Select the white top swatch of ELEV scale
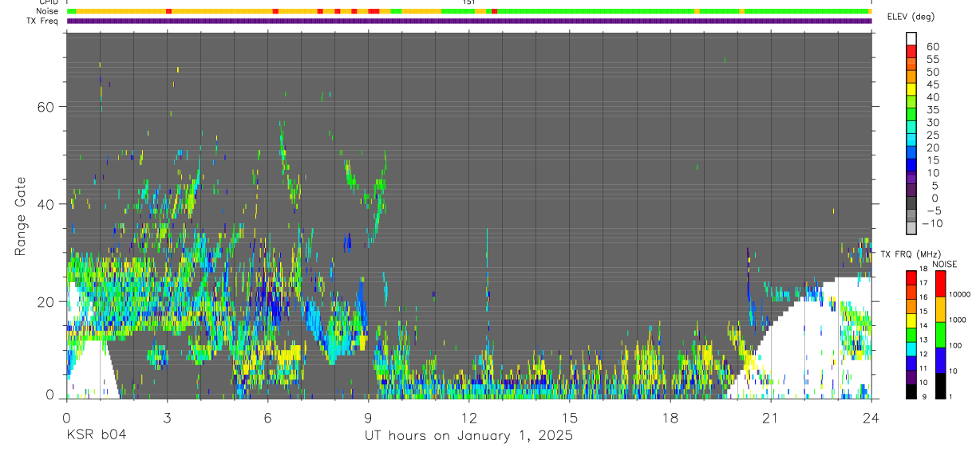The width and height of the screenshot is (980, 452). [x=911, y=39]
